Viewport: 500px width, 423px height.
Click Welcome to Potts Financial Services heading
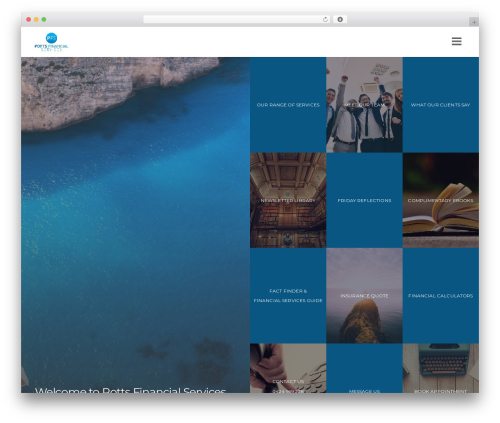click(x=131, y=390)
